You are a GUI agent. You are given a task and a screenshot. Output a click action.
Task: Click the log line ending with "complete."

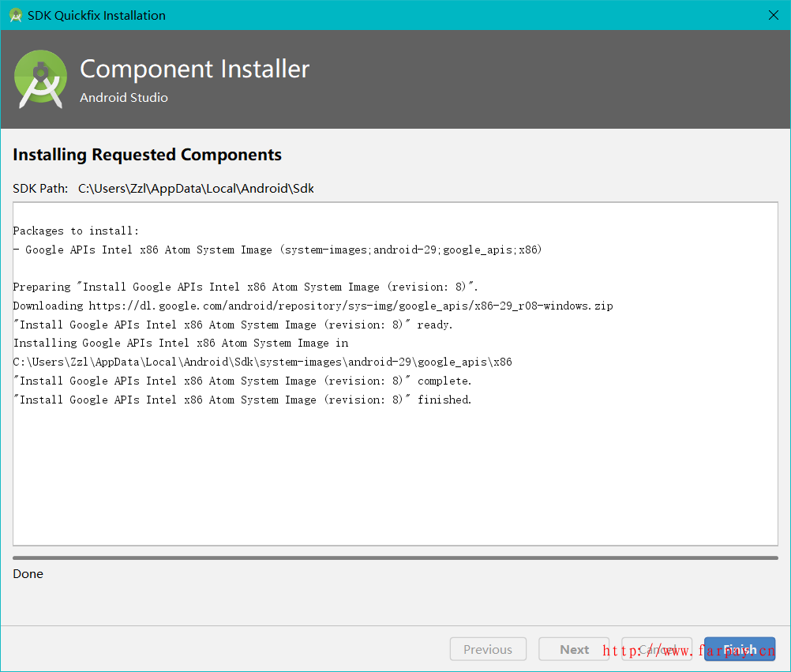click(242, 381)
